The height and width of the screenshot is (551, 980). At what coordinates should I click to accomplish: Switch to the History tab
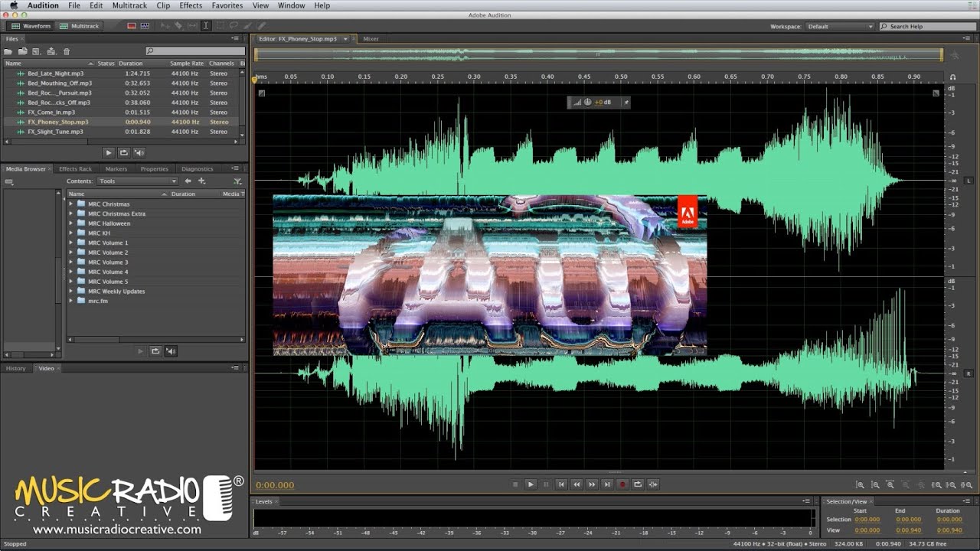click(x=16, y=368)
